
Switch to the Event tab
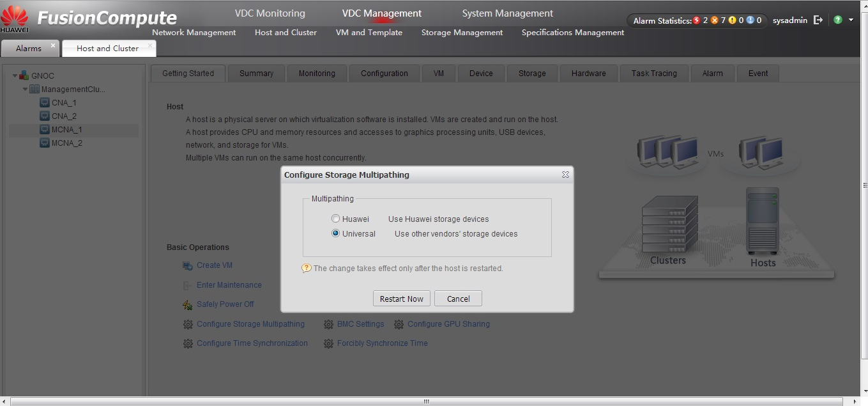click(758, 74)
